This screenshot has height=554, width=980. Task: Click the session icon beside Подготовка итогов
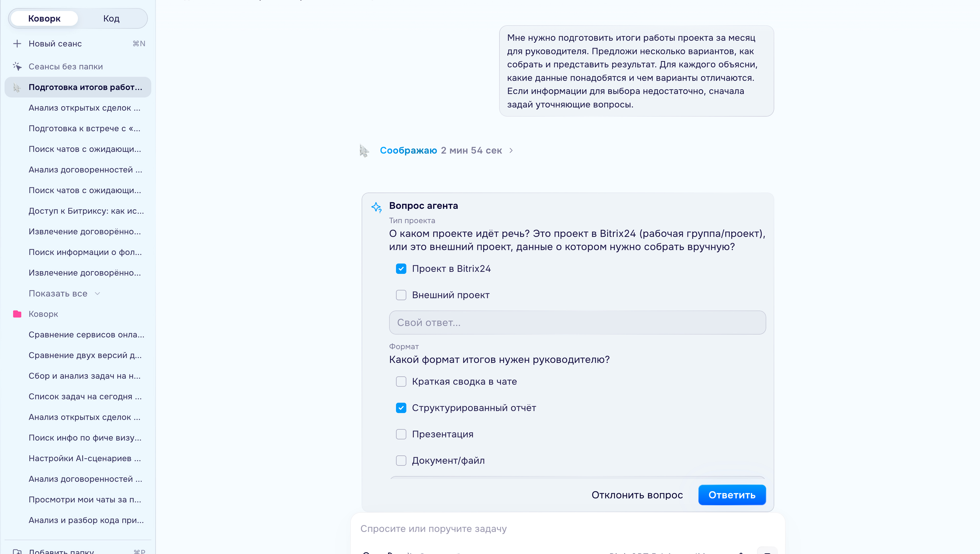pos(17,87)
